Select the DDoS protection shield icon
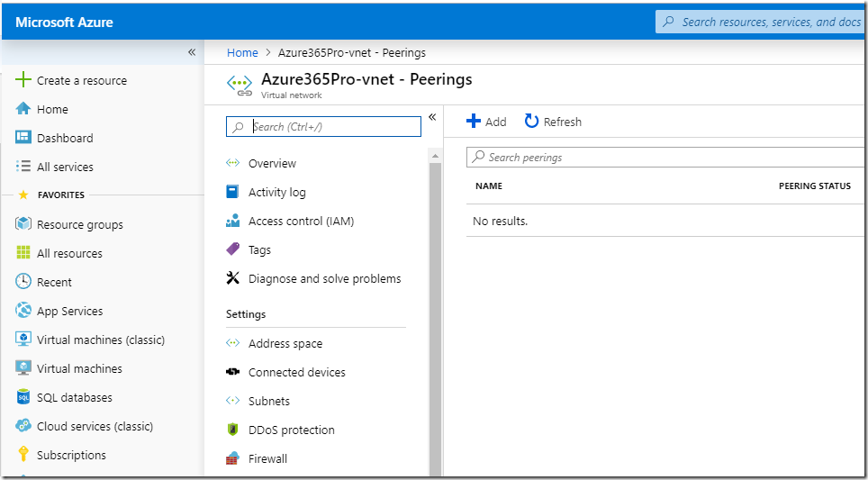Image resolution: width=868 pixels, height=480 pixels. tap(233, 430)
